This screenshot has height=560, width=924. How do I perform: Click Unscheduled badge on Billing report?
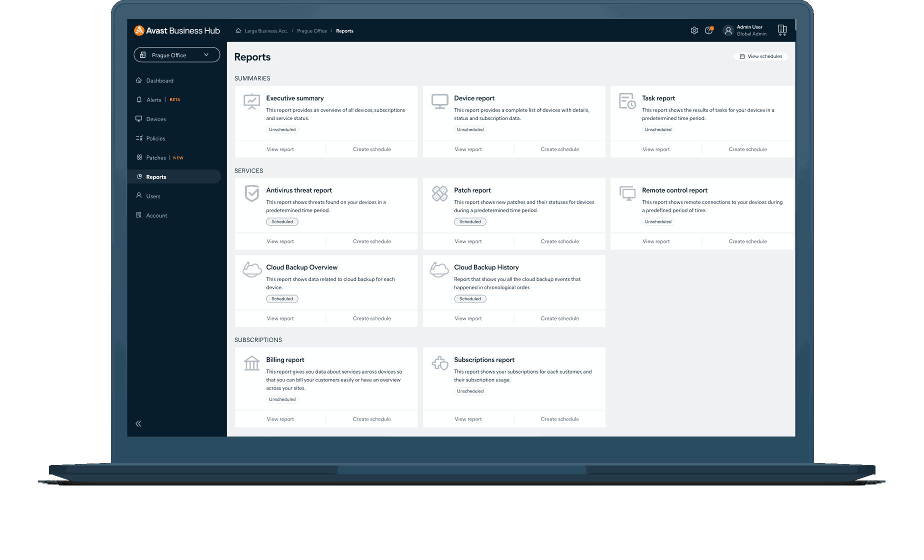pyautogui.click(x=282, y=399)
